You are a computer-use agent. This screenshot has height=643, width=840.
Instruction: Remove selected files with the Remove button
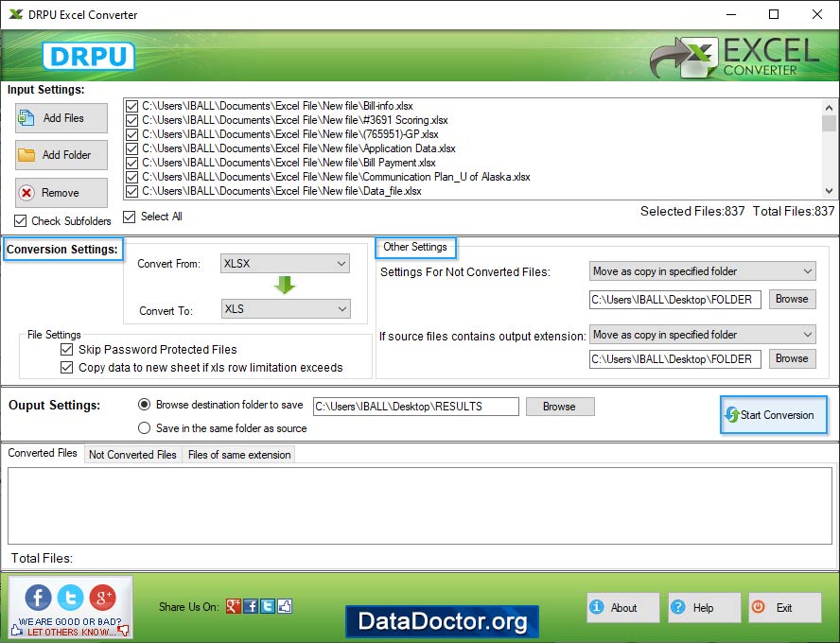(61, 193)
